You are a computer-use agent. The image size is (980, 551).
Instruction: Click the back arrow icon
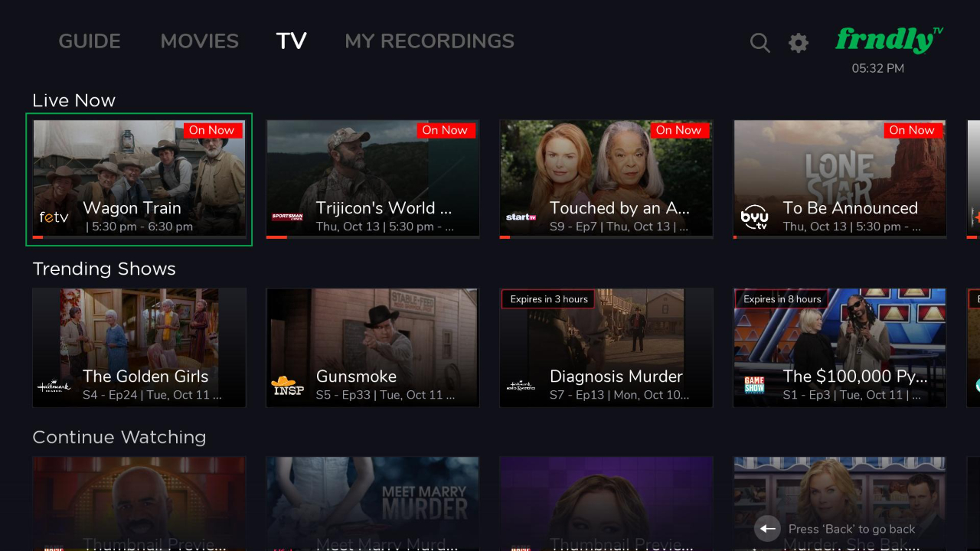coord(767,529)
